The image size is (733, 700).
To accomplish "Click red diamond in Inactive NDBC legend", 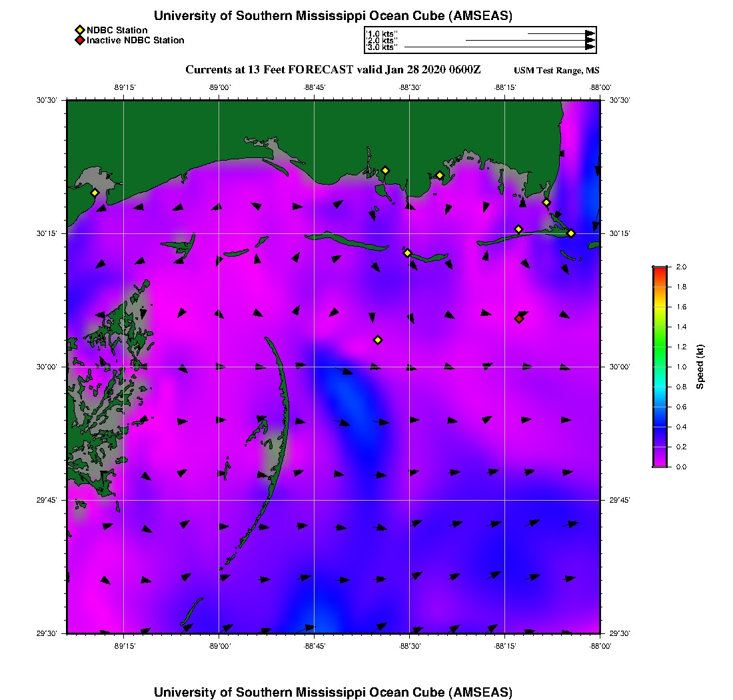I will tap(79, 41).
